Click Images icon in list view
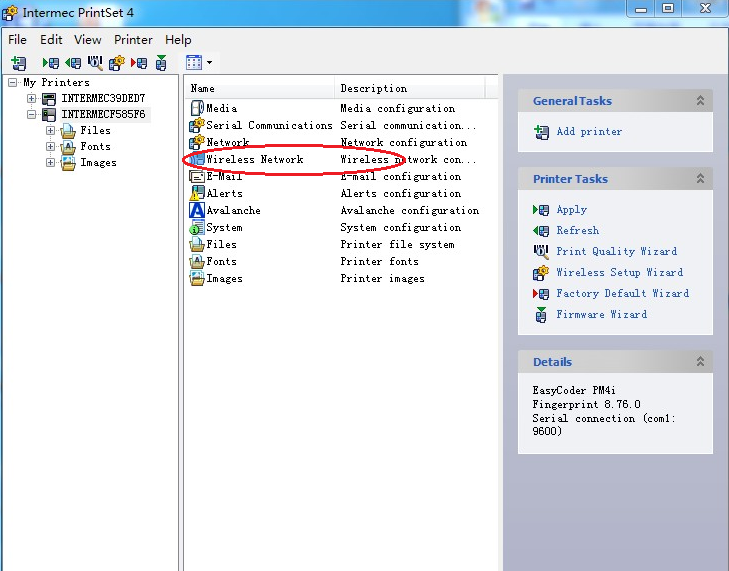This screenshot has height=571, width=729. click(x=197, y=279)
